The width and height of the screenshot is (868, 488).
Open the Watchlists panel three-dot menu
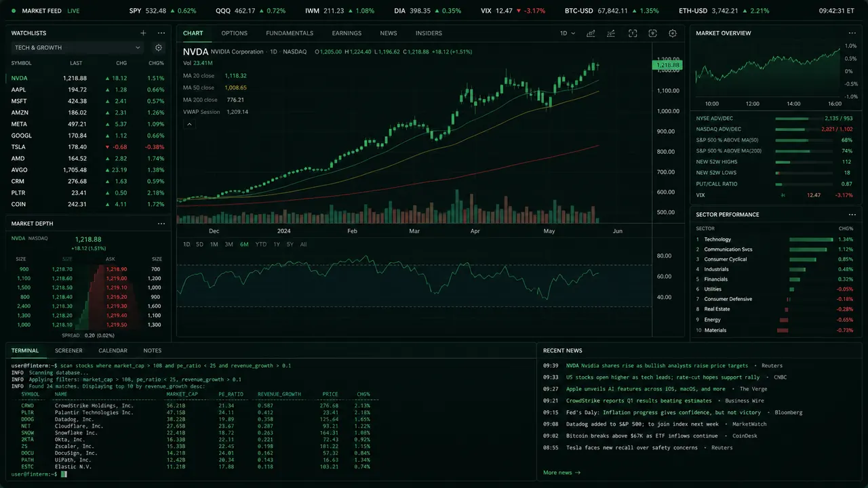coord(161,33)
